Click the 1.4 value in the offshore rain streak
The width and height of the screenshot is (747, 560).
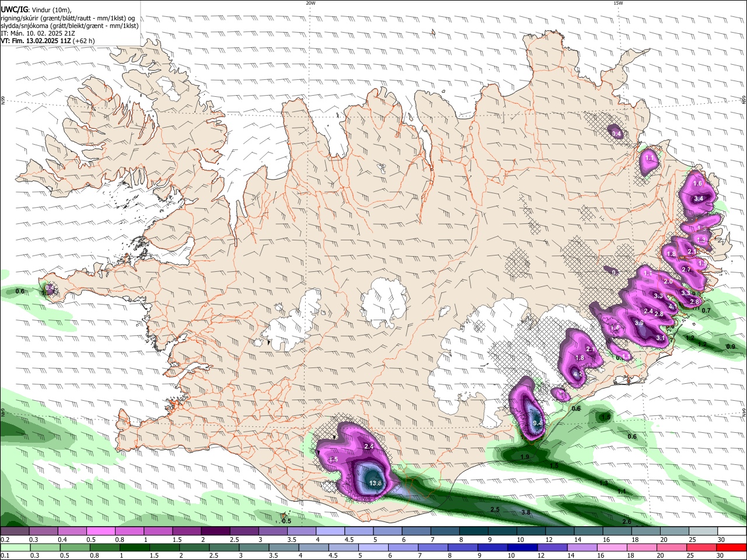pyautogui.click(x=622, y=491)
